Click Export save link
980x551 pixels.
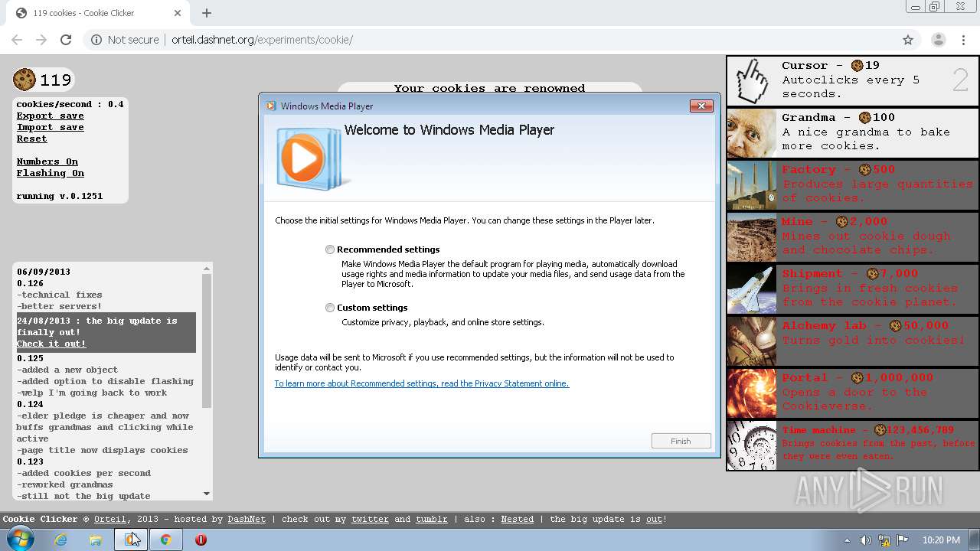pos(51,116)
